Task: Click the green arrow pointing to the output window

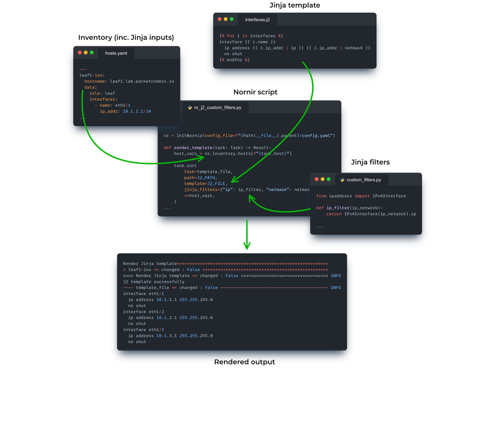Action: [x=247, y=235]
